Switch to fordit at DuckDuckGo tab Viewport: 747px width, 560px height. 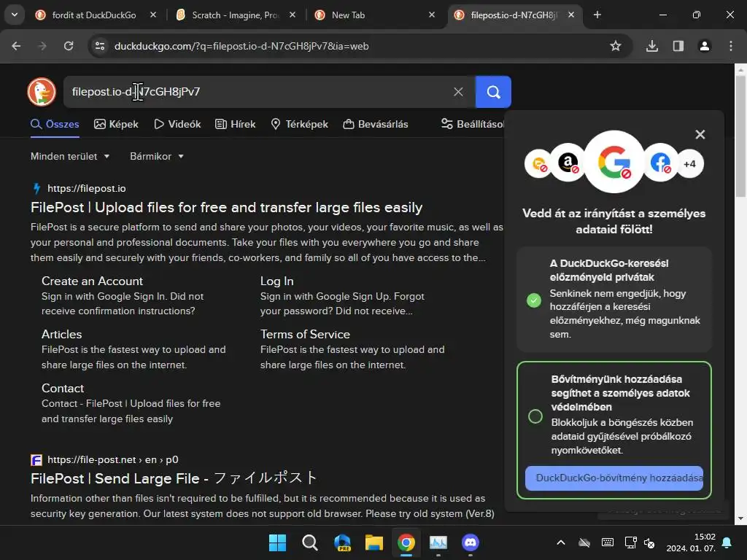pyautogui.click(x=94, y=15)
